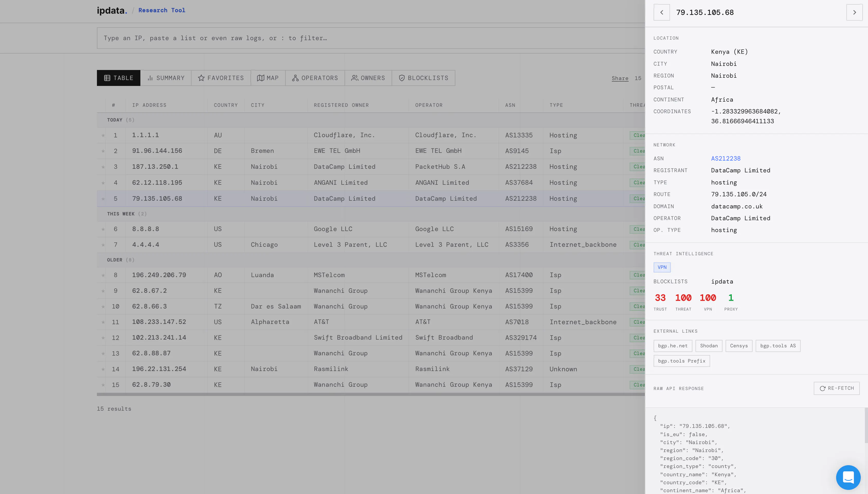Click the ipdata logo
Screen dimensions: 868x494
(112, 11)
